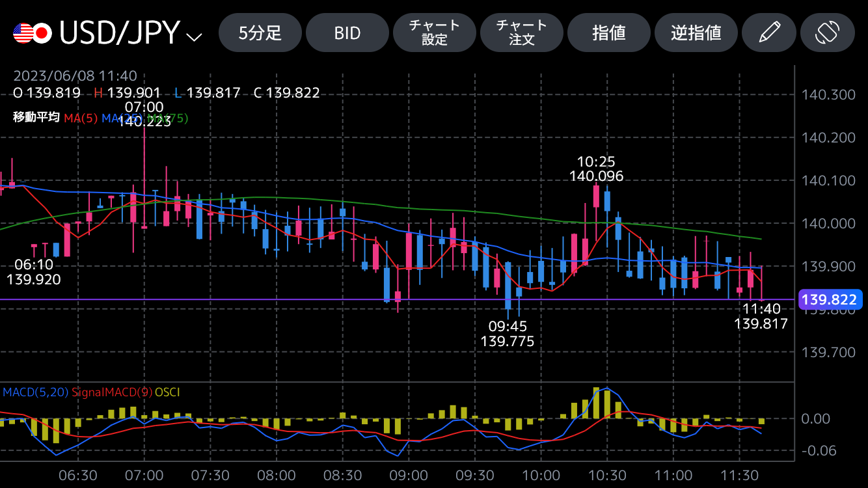Viewport: 868px width, 488px height.
Task: Tap the purple 139.822 current price tag
Action: (828, 299)
